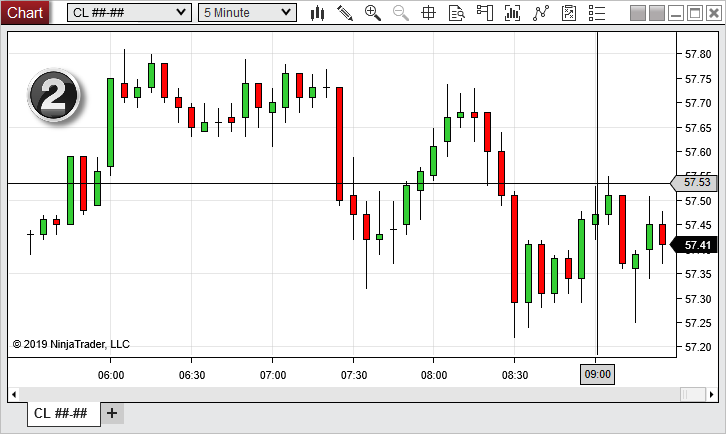726x434 pixels.
Task: Open the data series icon
Action: (x=512, y=13)
